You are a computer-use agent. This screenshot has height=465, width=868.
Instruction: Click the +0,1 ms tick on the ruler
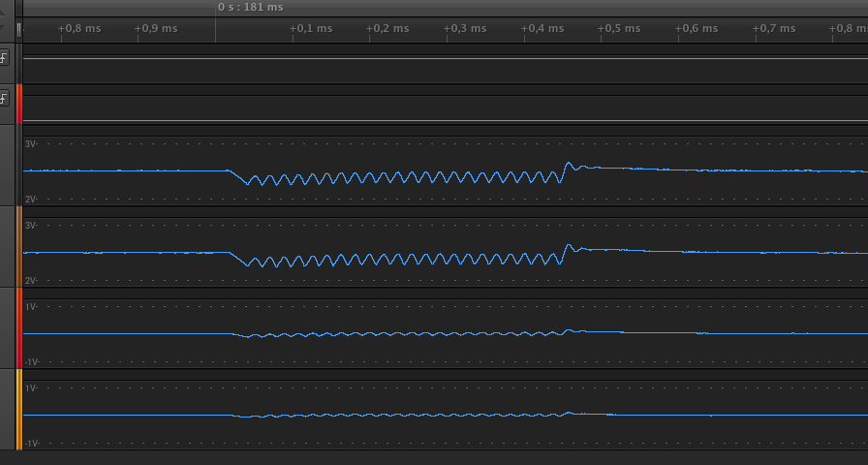click(x=311, y=29)
